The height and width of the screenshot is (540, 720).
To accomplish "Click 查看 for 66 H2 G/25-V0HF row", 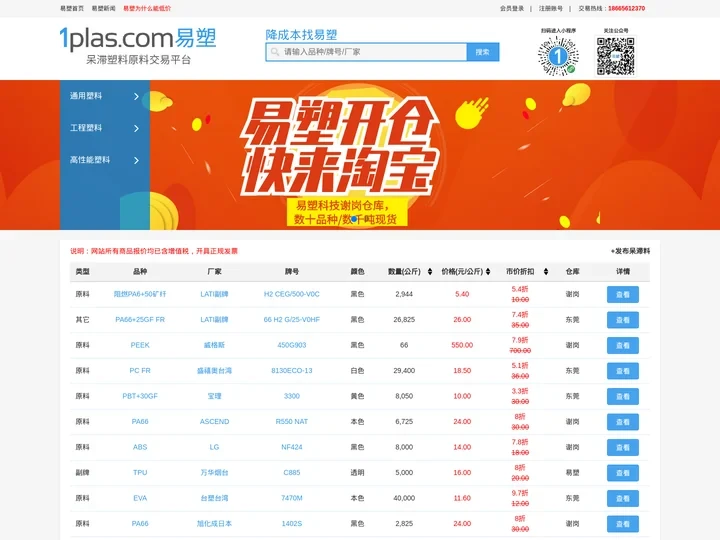I will coord(623,320).
